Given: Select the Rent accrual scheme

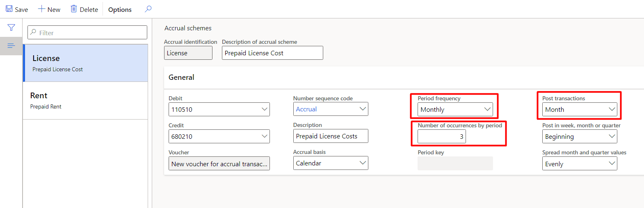Looking at the screenshot, I should tap(85, 100).
